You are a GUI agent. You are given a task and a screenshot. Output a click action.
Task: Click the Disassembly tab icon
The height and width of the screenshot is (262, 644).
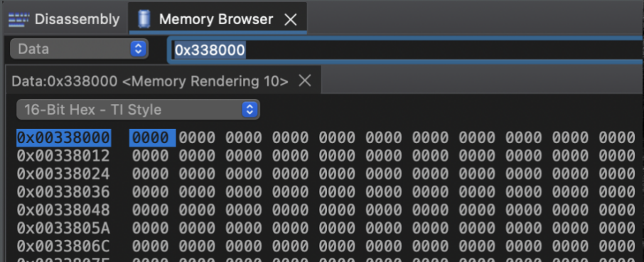(x=19, y=19)
